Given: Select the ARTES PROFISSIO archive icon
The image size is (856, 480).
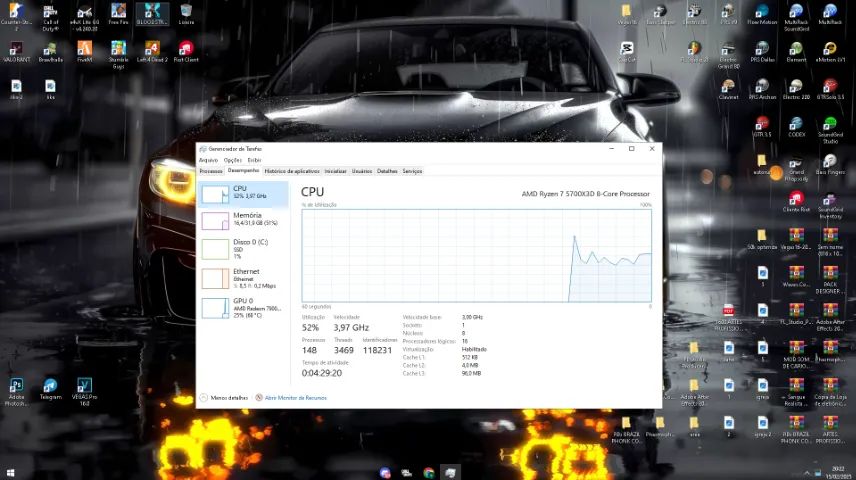Looking at the screenshot, I should [830, 430].
